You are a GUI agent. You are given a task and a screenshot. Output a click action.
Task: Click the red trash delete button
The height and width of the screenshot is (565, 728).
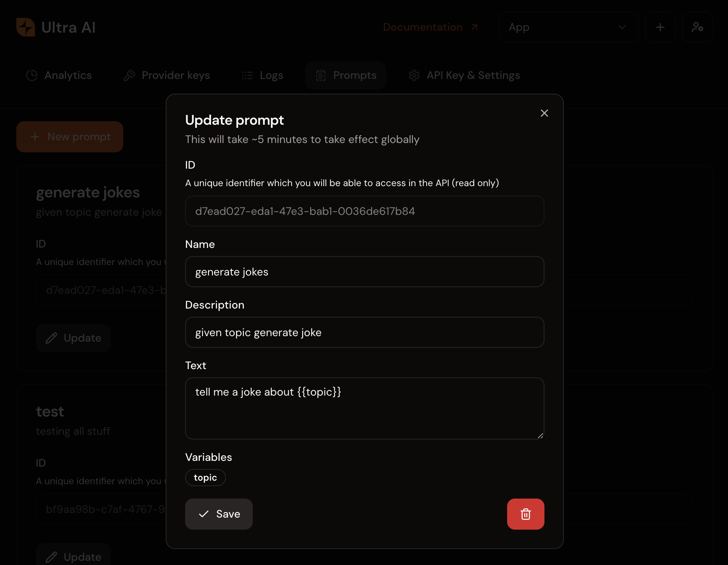[525, 514]
